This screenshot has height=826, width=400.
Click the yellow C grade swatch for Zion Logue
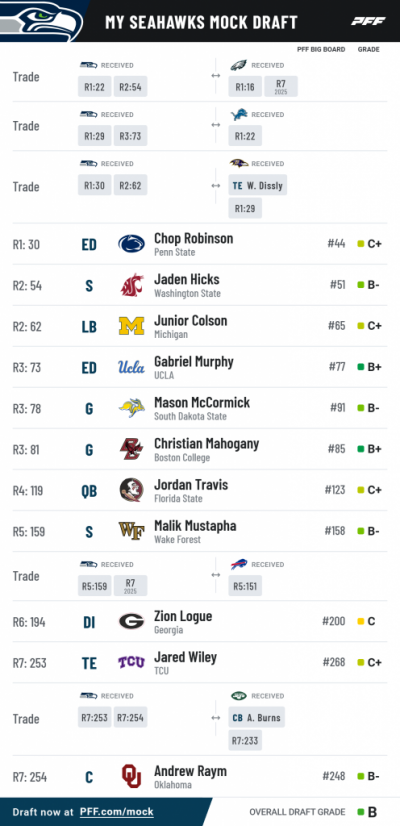[361, 622]
